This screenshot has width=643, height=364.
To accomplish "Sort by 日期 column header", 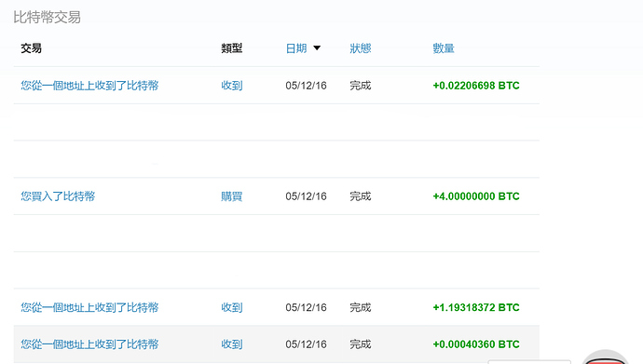I will coord(296,48).
